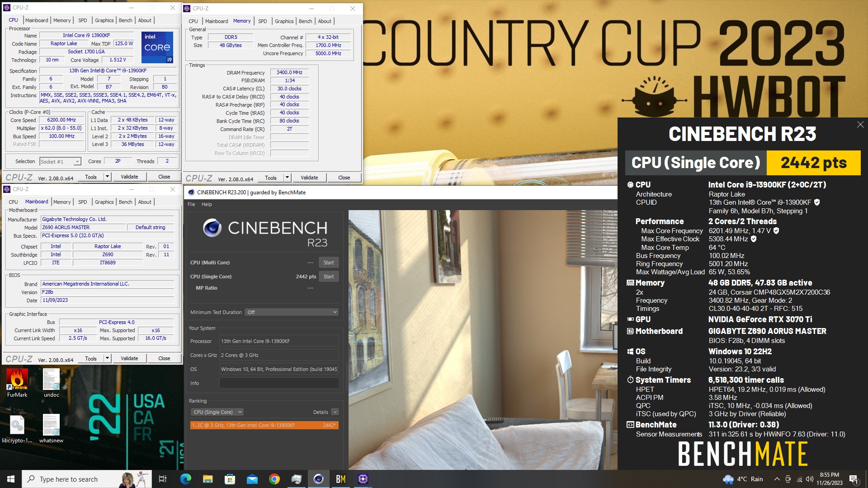Select CPU tab in Mainboard CPU-Z window

[13, 202]
